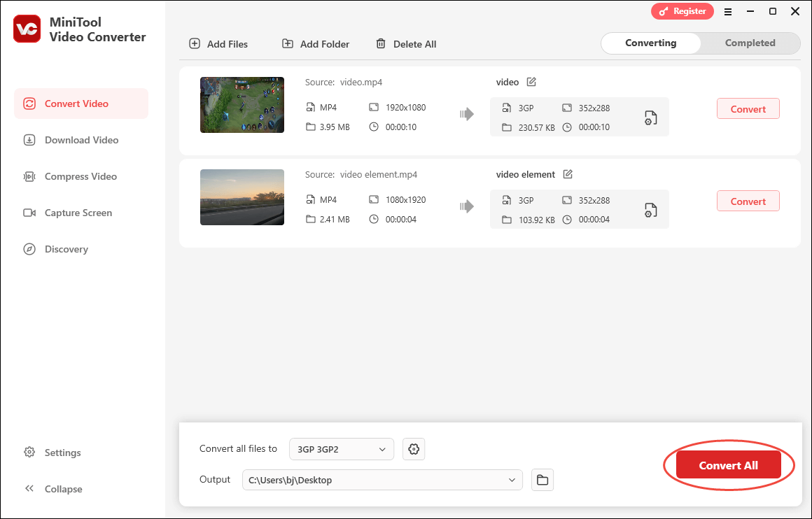
Task: Click the video.mp4 game thumbnail
Action: pyautogui.click(x=241, y=104)
